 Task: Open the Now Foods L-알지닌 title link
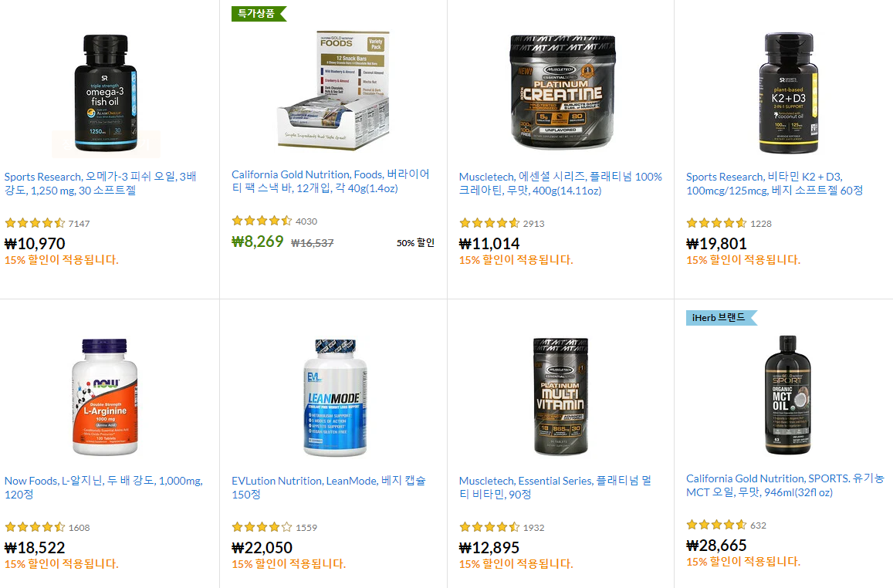(x=103, y=487)
